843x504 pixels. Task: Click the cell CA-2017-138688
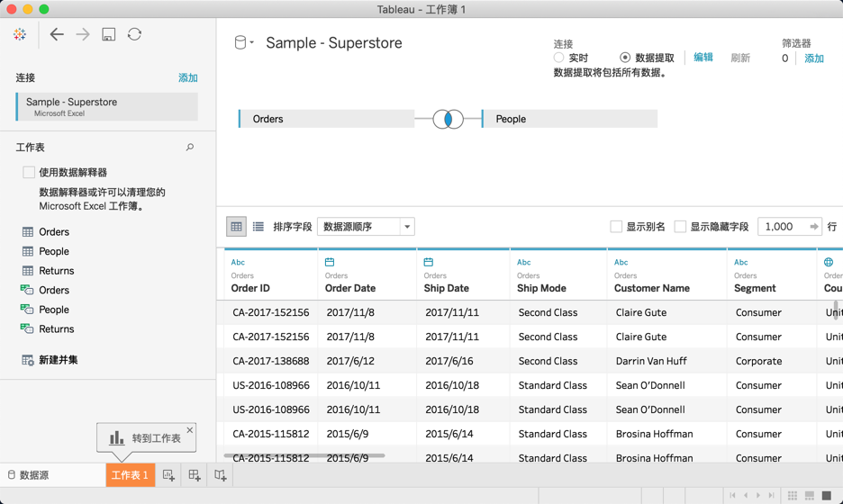270,361
